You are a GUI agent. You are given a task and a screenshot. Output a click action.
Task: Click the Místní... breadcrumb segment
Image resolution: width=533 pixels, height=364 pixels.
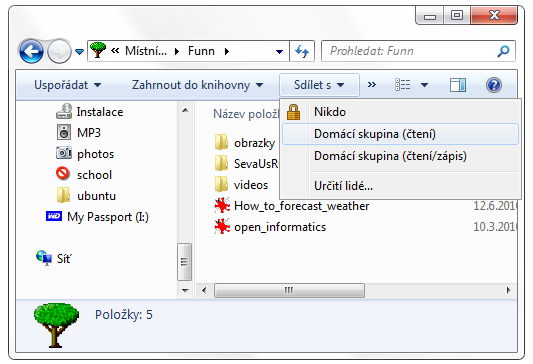(x=146, y=51)
